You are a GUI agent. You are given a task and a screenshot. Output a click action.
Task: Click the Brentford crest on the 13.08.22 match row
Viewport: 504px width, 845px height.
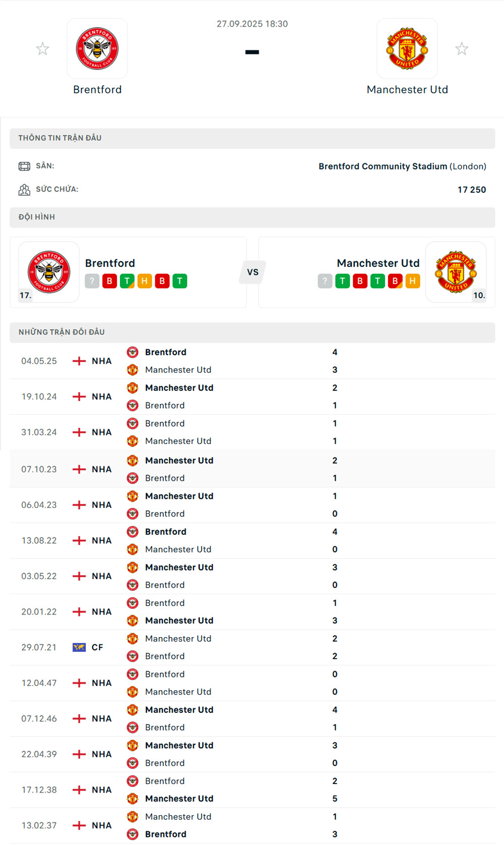133,532
